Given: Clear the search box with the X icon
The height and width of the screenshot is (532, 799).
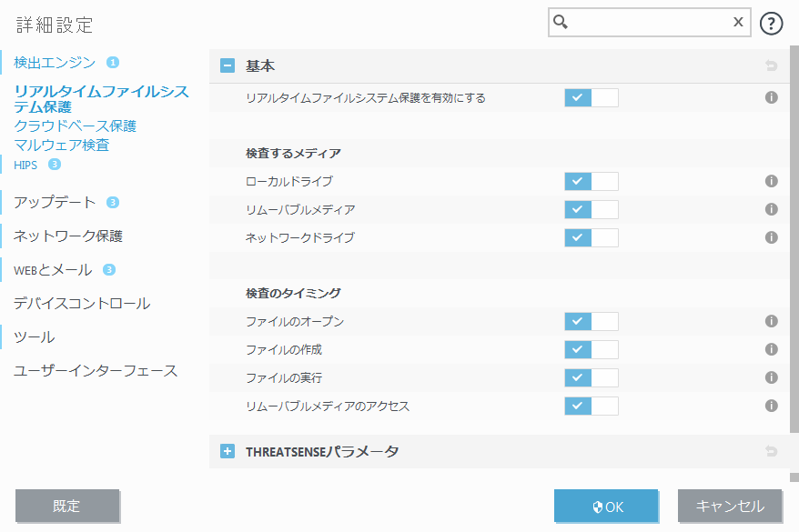Looking at the screenshot, I should coord(738,22).
